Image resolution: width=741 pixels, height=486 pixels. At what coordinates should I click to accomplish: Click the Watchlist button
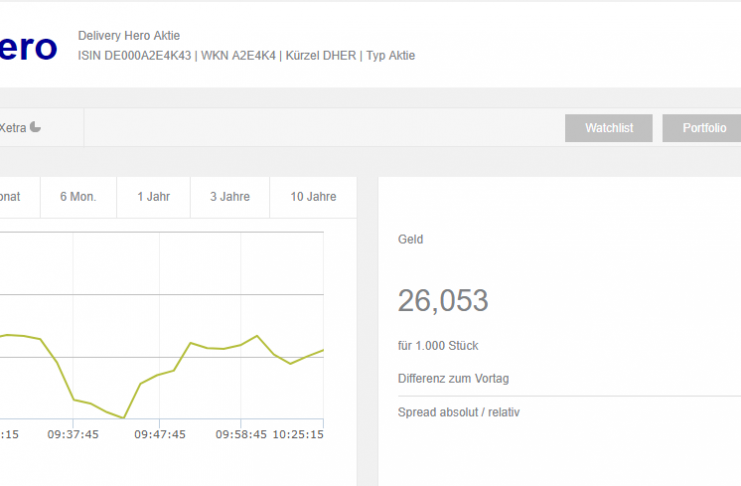(x=609, y=128)
